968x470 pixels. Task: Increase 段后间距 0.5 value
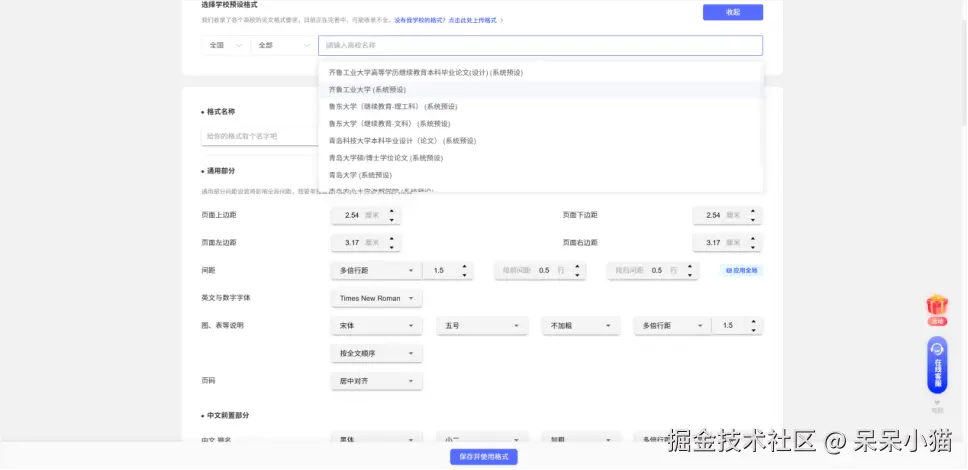[x=689, y=266]
